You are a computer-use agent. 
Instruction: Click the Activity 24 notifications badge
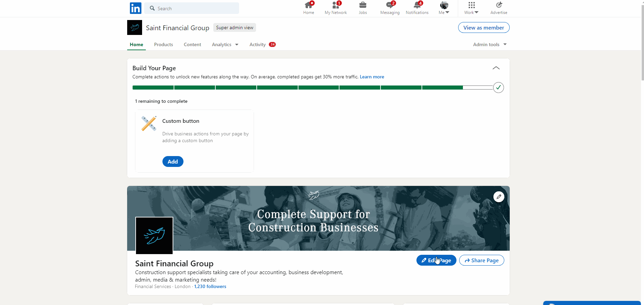[272, 44]
